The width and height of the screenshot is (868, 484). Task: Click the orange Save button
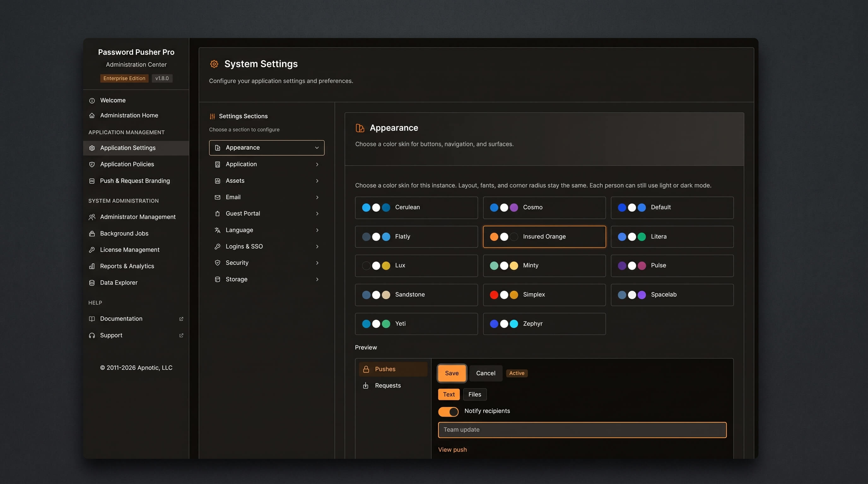pos(452,373)
